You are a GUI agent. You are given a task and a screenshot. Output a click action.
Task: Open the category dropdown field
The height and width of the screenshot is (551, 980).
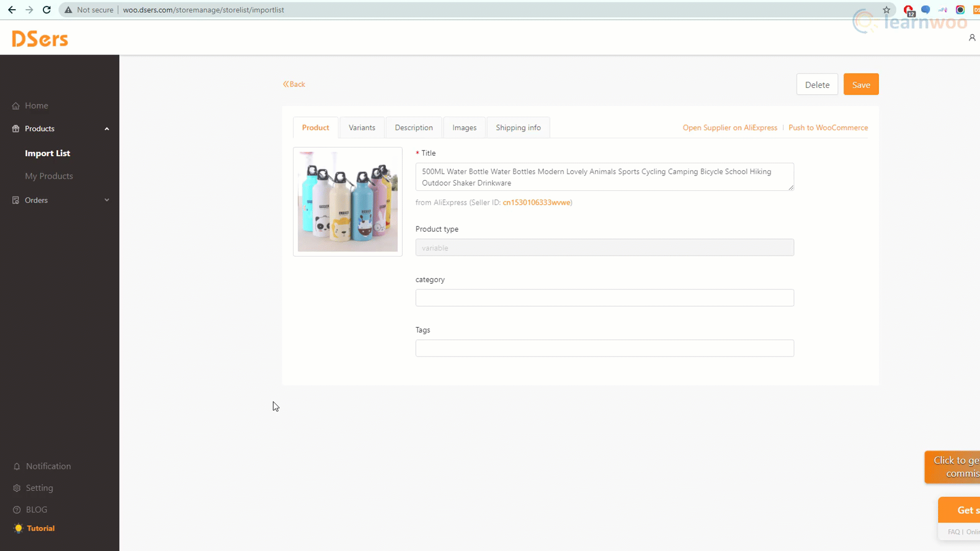[604, 298]
